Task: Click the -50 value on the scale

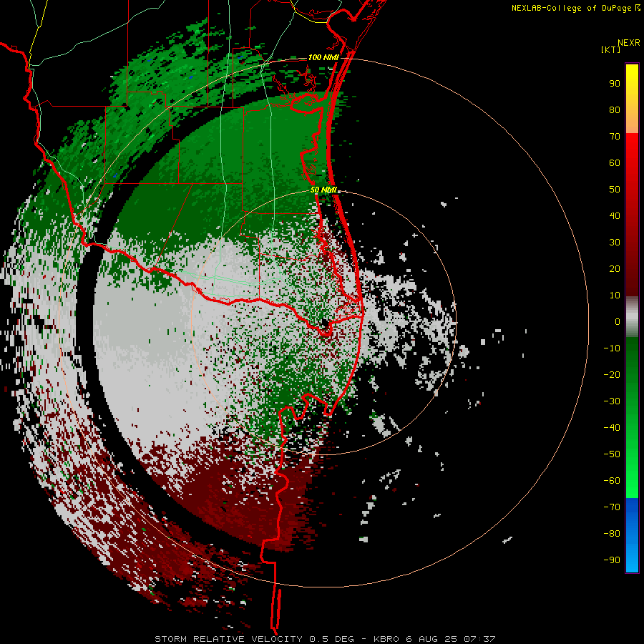Action: (x=612, y=454)
